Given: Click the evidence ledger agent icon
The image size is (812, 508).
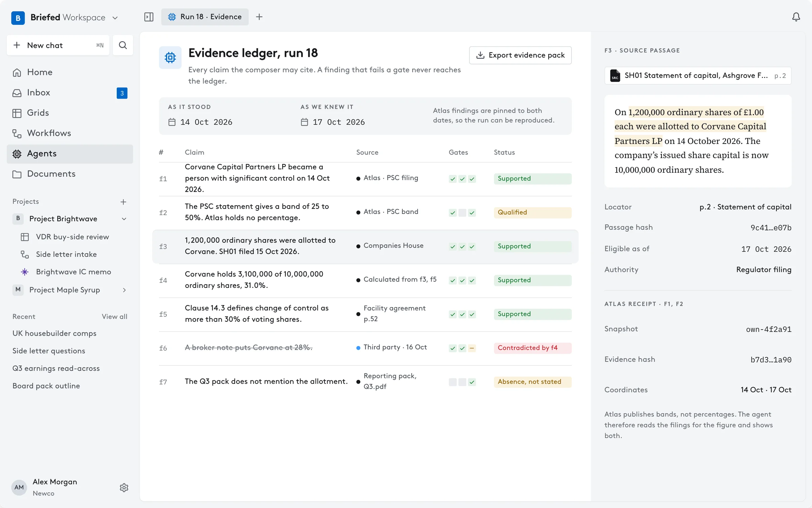Looking at the screenshot, I should click(x=170, y=58).
